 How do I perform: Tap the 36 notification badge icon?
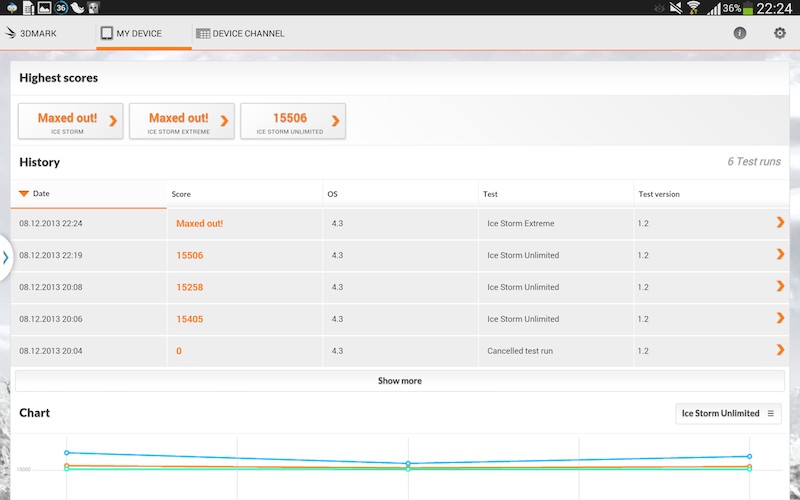(61, 8)
